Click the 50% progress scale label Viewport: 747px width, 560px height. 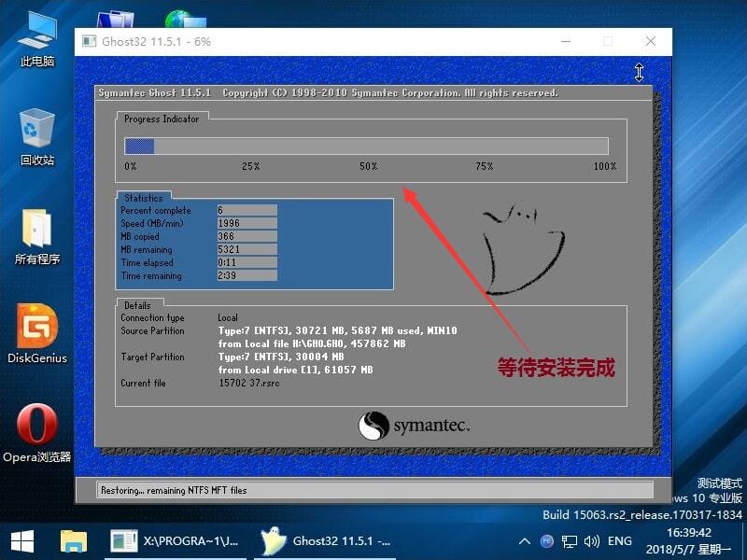(x=368, y=166)
